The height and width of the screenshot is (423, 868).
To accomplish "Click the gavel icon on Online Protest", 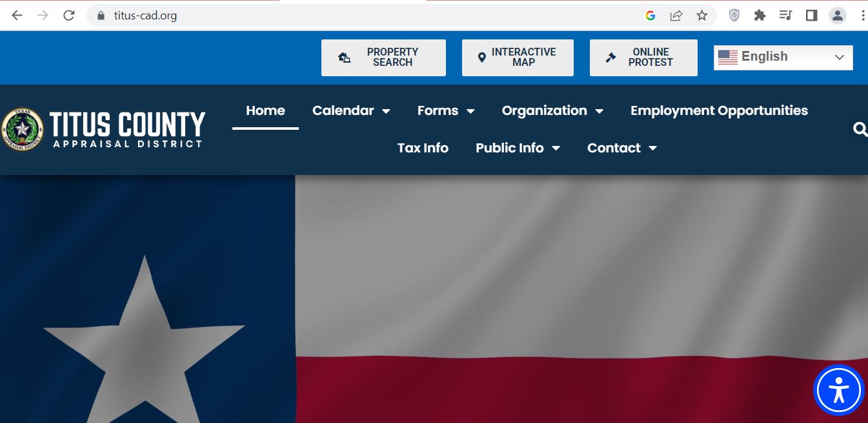I will 611,57.
